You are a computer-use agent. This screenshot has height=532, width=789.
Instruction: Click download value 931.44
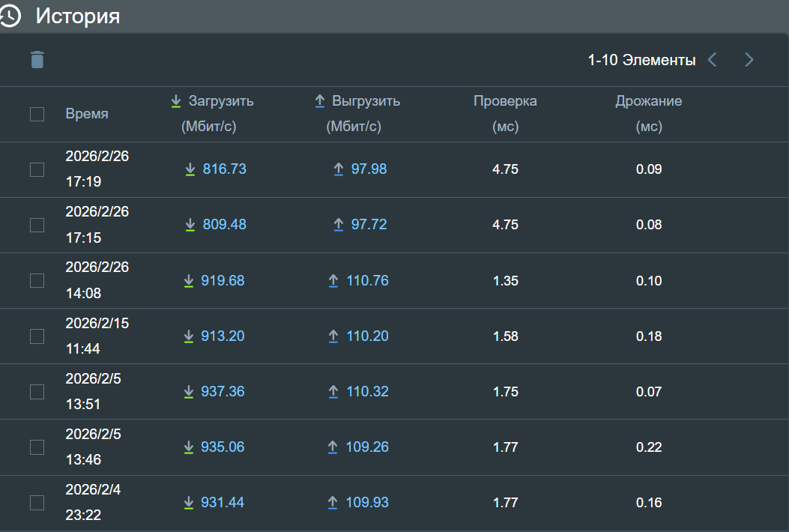point(223,502)
